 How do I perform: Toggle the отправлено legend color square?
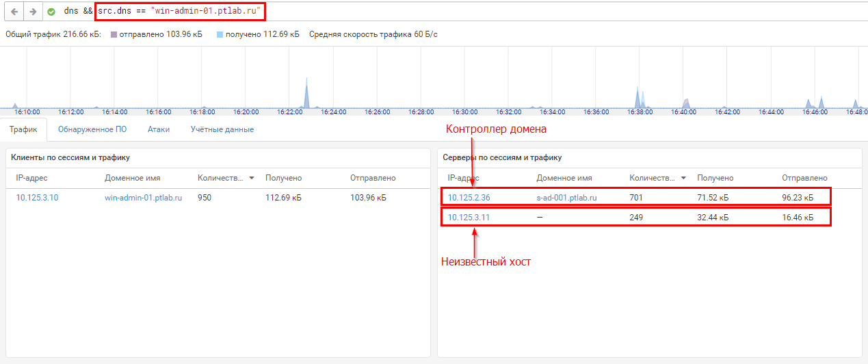114,34
